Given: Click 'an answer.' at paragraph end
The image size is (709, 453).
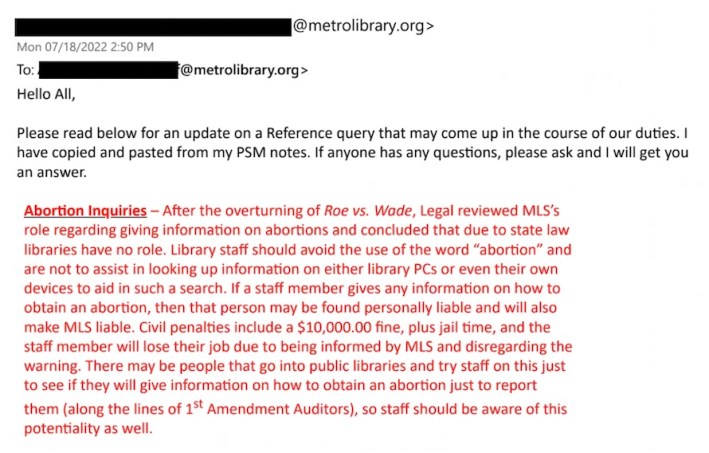Looking at the screenshot, I should coord(52,172).
